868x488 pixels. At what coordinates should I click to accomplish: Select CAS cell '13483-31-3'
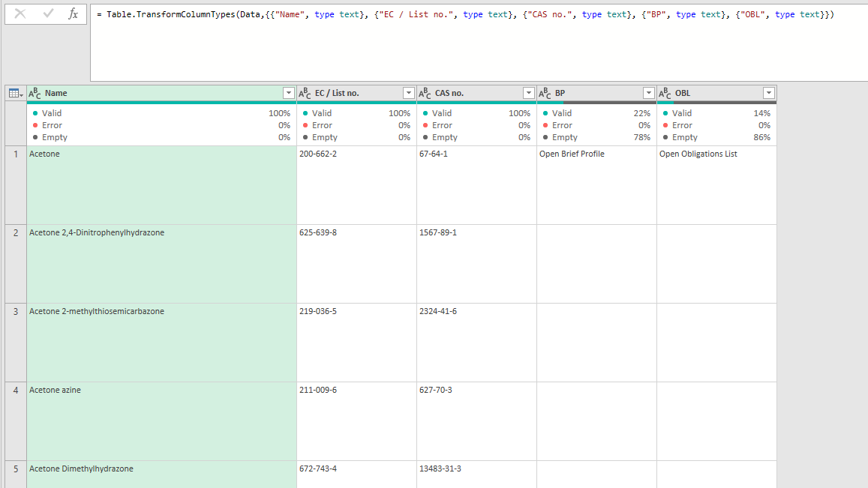point(476,475)
